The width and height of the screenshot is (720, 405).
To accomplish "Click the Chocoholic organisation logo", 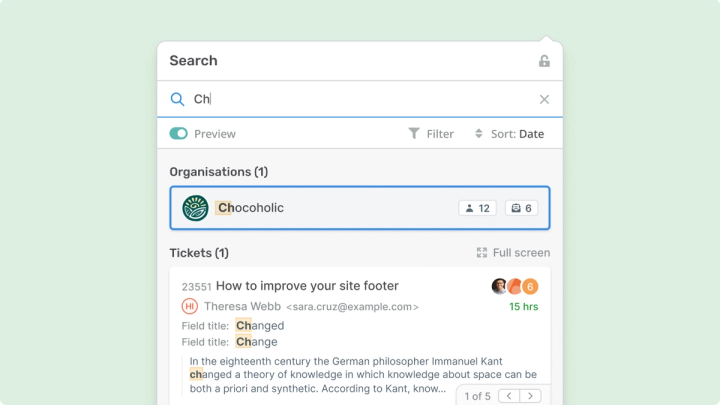I will (195, 208).
